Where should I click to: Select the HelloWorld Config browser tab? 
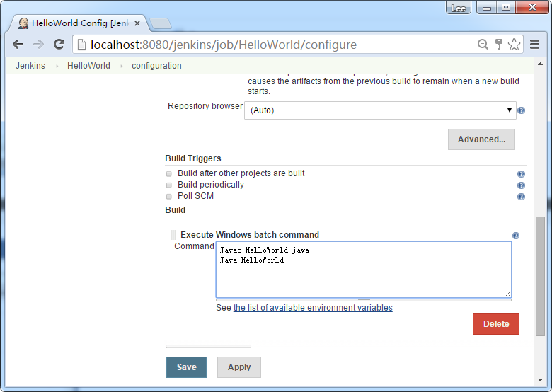point(79,23)
